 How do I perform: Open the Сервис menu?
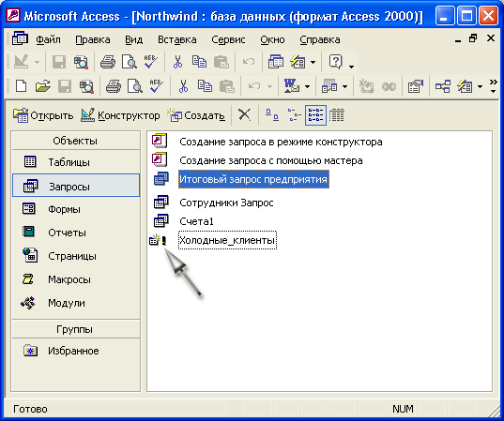point(228,39)
